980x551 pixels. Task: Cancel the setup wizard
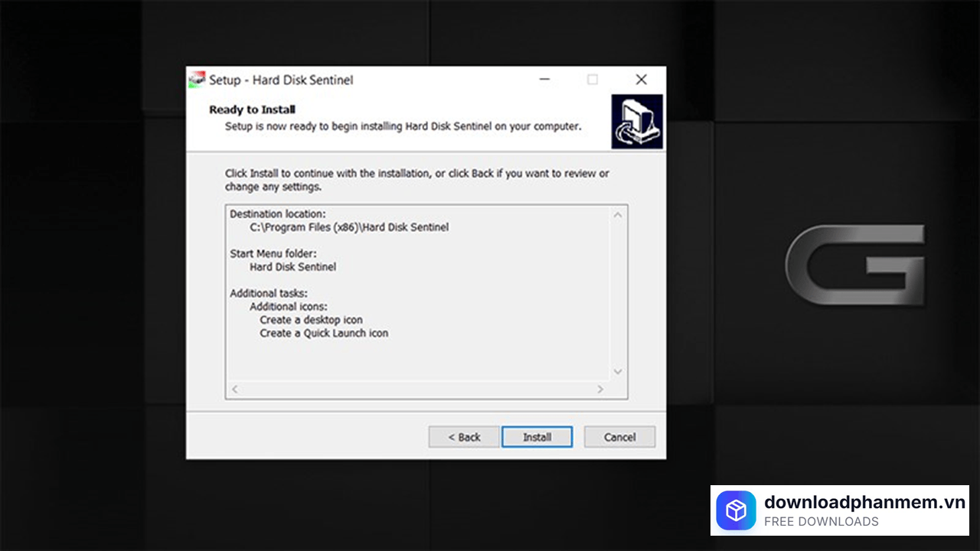(619, 437)
